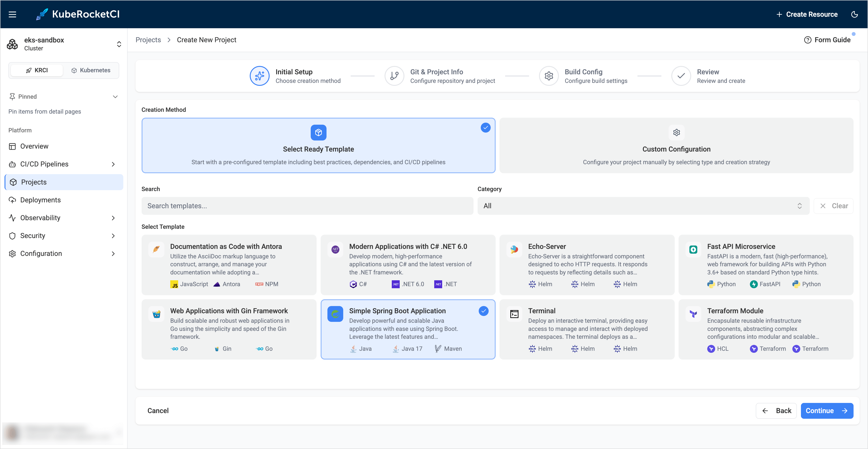Click the Observability pulse icon

click(x=12, y=218)
